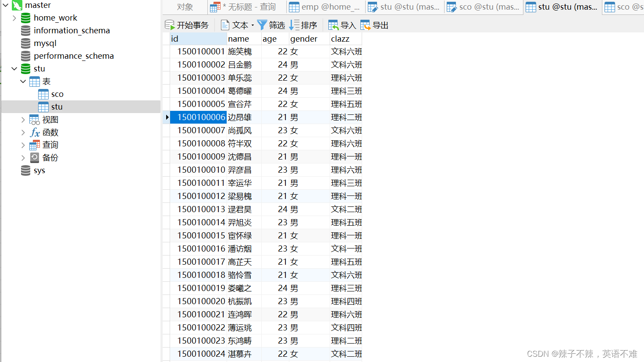Image resolution: width=644 pixels, height=362 pixels.
Task: Expand the 备份 backup node
Action: (x=23, y=158)
